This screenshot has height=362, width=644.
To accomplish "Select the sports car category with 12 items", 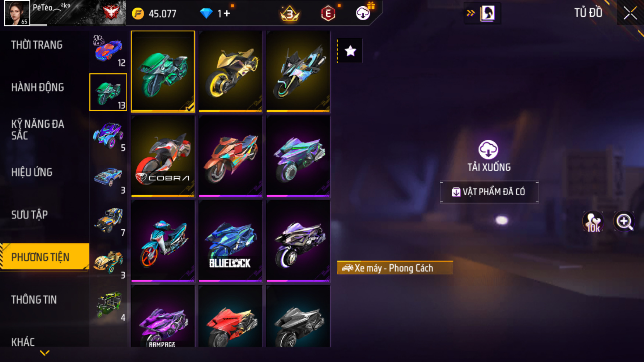I will [108, 50].
